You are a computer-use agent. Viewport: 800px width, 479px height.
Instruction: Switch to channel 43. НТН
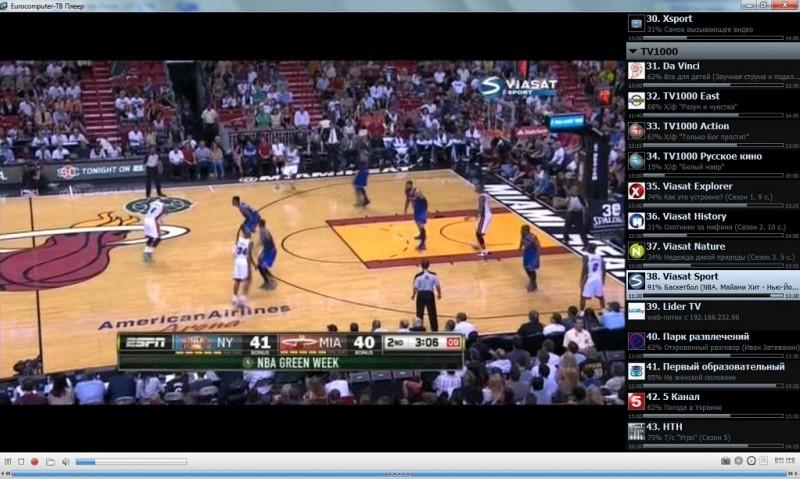click(713, 435)
